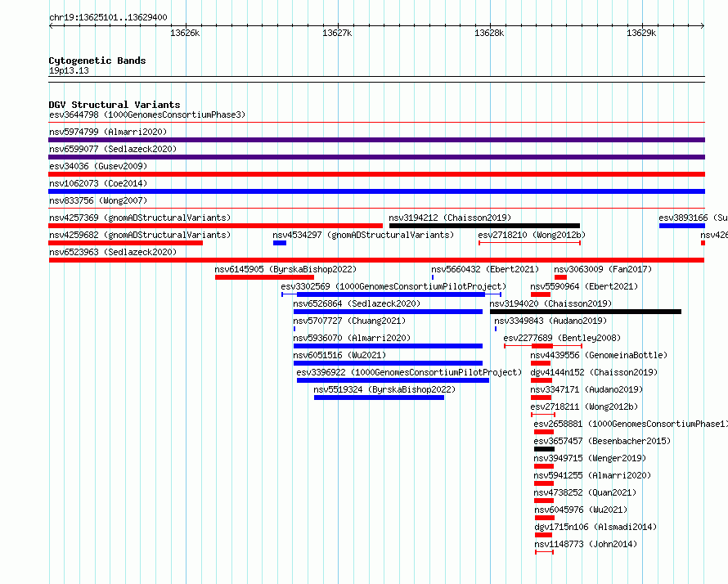Click the dgv1715n106 (Alsmadi2014) label

click(595, 527)
